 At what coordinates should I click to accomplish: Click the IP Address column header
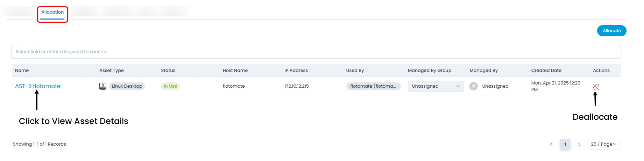click(296, 71)
